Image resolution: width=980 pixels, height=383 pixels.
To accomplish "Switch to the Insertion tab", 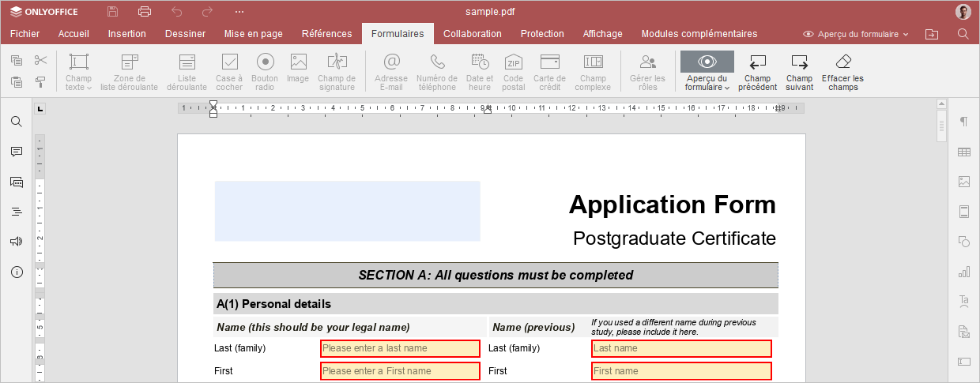I will pos(126,34).
